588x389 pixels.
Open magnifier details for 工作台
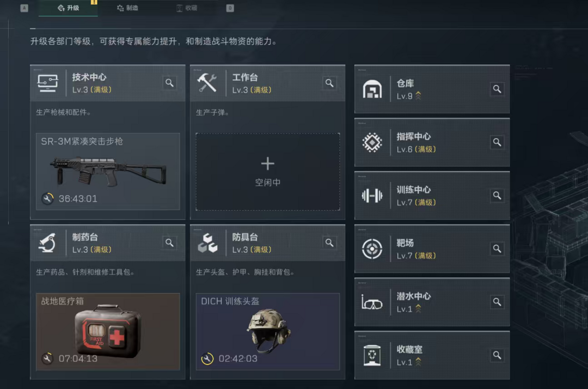tap(329, 83)
